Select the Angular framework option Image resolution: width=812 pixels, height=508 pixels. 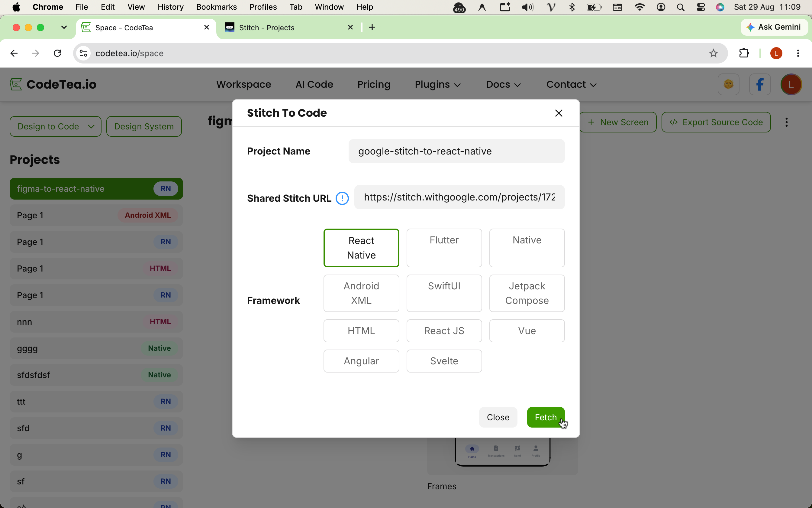tap(361, 361)
